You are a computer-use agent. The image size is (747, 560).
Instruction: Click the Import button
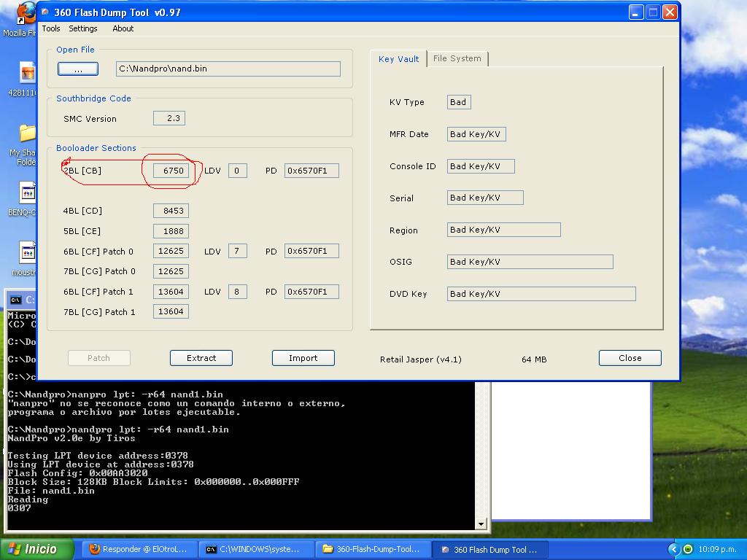click(x=303, y=358)
